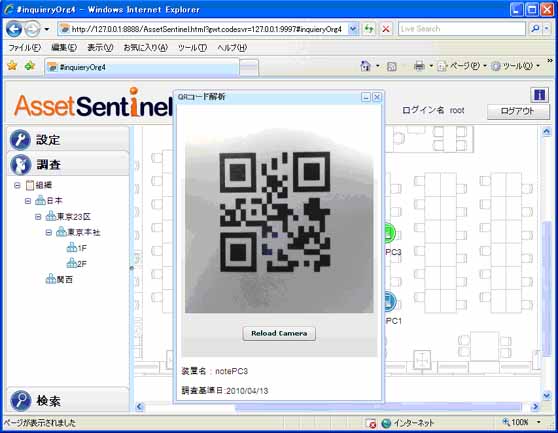Click the map scroll right arrow
Image resolution: width=558 pixels, height=433 pixels.
coord(535,406)
